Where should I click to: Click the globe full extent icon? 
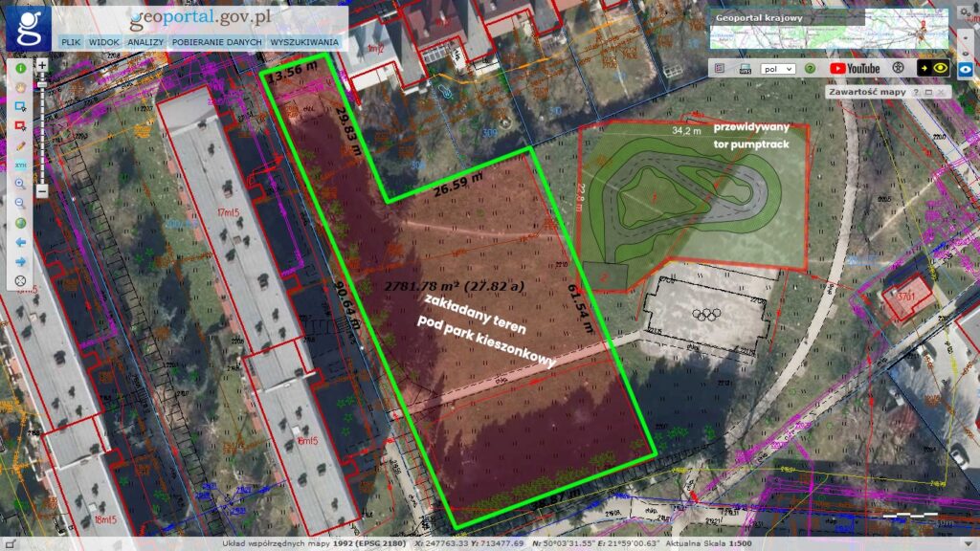(x=19, y=223)
